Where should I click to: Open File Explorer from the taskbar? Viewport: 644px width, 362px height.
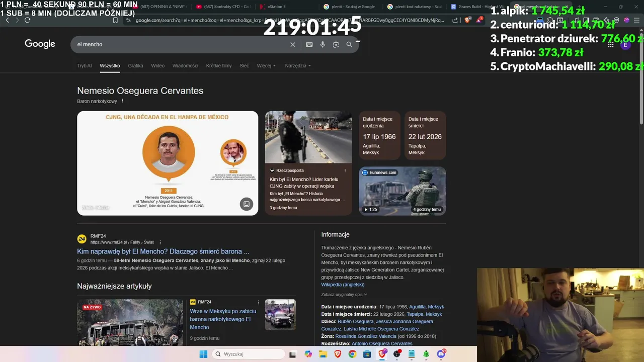(x=323, y=354)
